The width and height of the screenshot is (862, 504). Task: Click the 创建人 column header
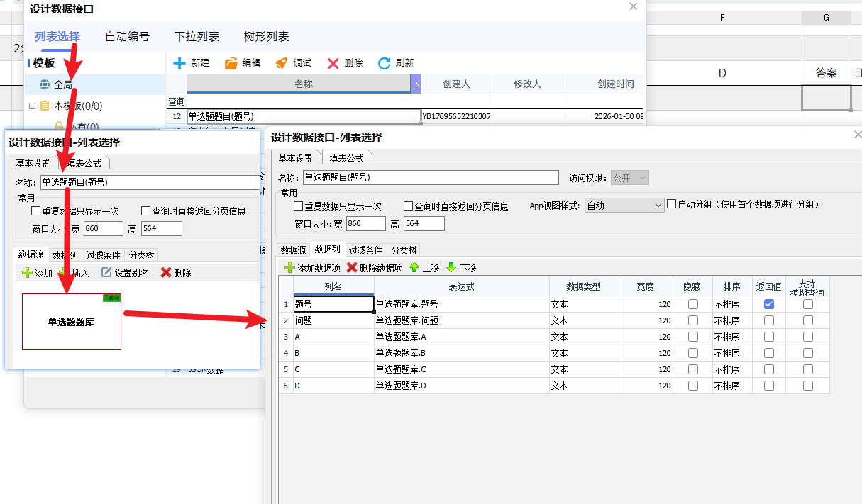click(x=456, y=84)
